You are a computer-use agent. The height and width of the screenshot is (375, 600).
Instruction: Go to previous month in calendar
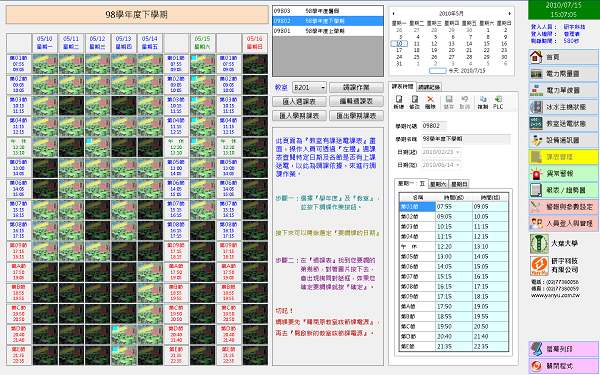[x=394, y=14]
